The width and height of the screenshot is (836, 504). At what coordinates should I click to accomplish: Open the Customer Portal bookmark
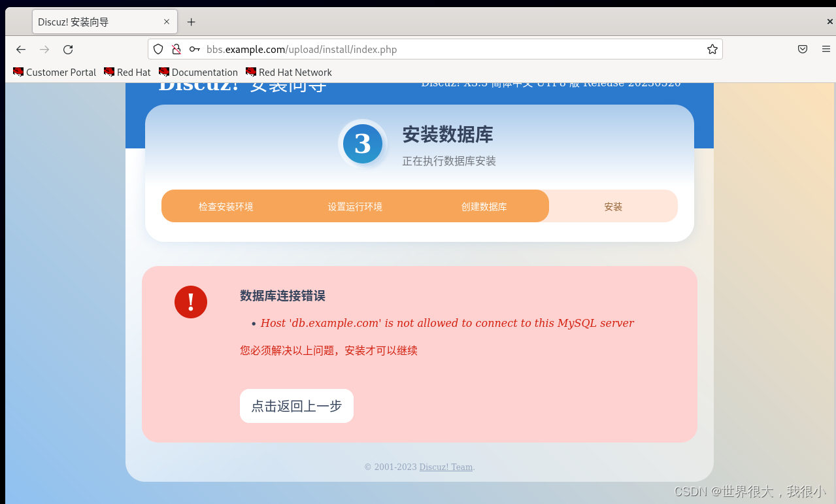54,72
